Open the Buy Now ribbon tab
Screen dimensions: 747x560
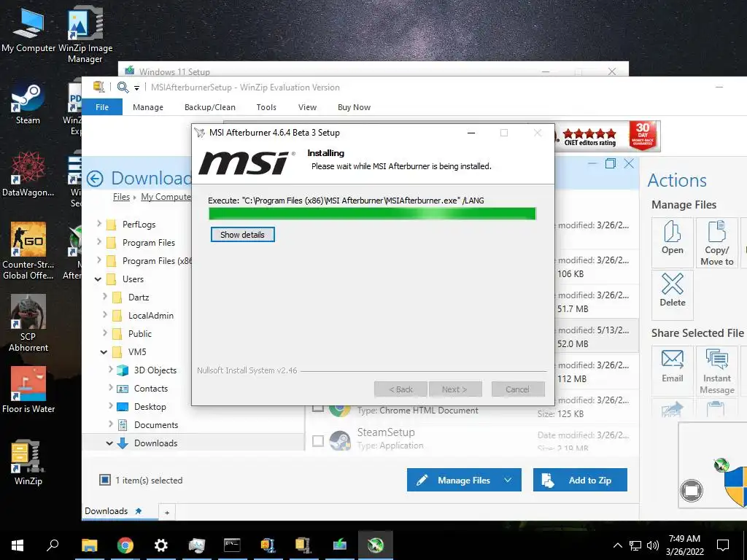354,107
